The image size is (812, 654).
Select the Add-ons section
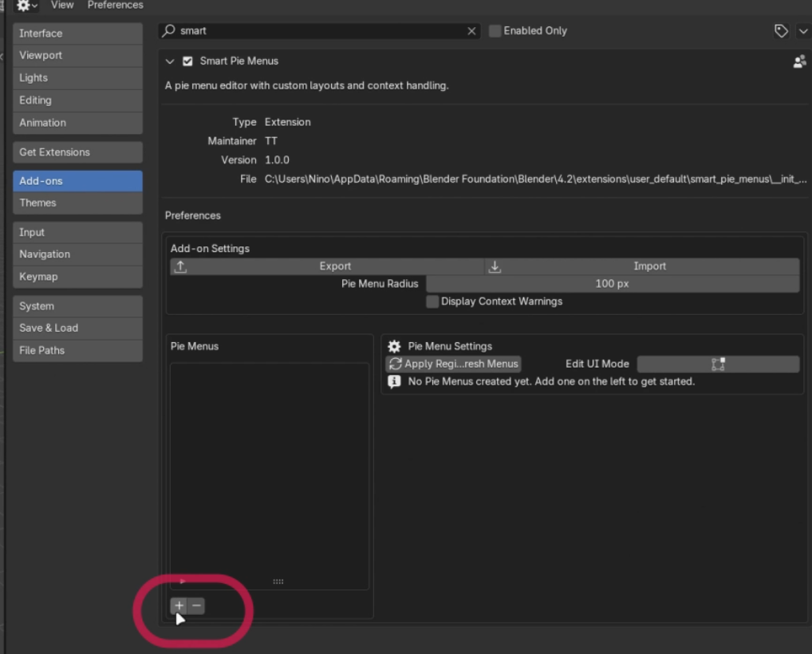click(77, 181)
